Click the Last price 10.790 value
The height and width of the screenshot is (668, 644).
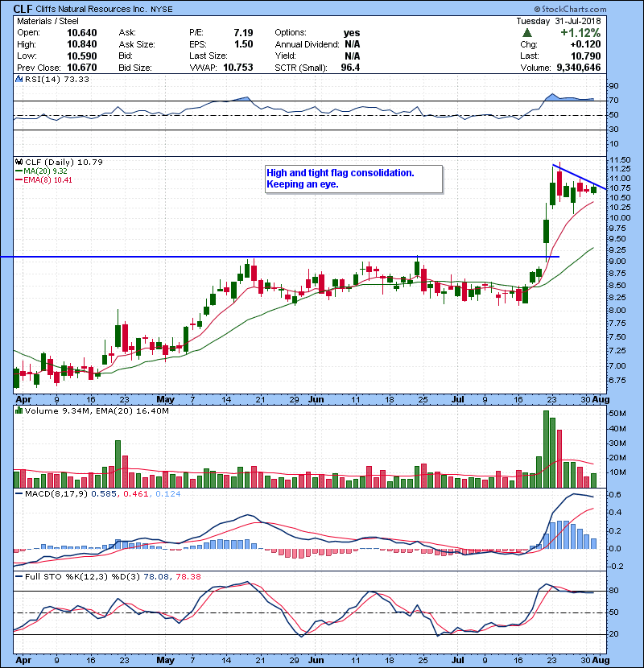coord(585,56)
